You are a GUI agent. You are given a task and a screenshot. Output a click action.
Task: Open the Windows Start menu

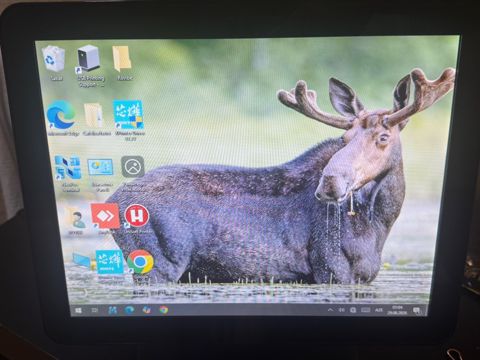(x=78, y=310)
